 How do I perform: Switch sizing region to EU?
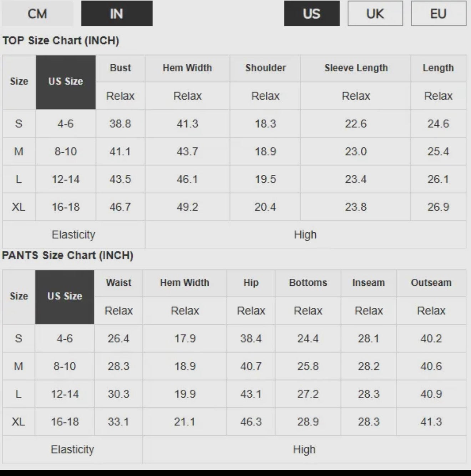(438, 14)
